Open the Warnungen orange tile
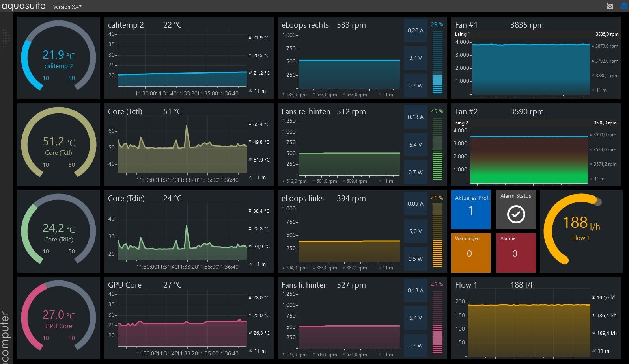629x364 pixels. (x=471, y=253)
